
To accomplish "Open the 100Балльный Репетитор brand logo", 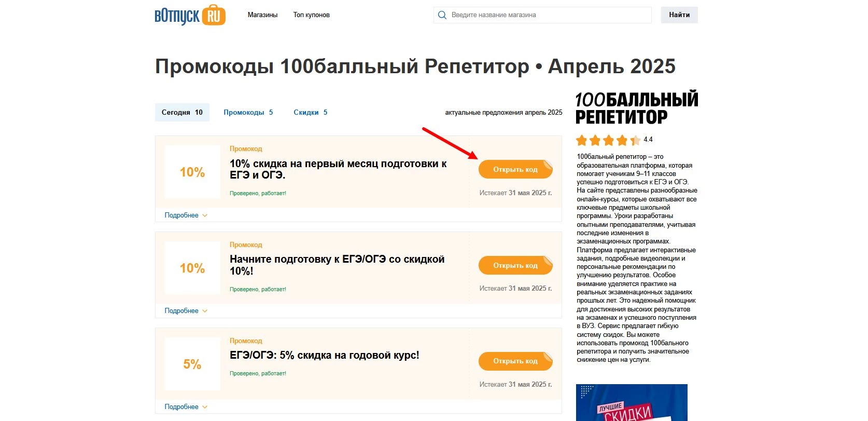I will coord(635,106).
